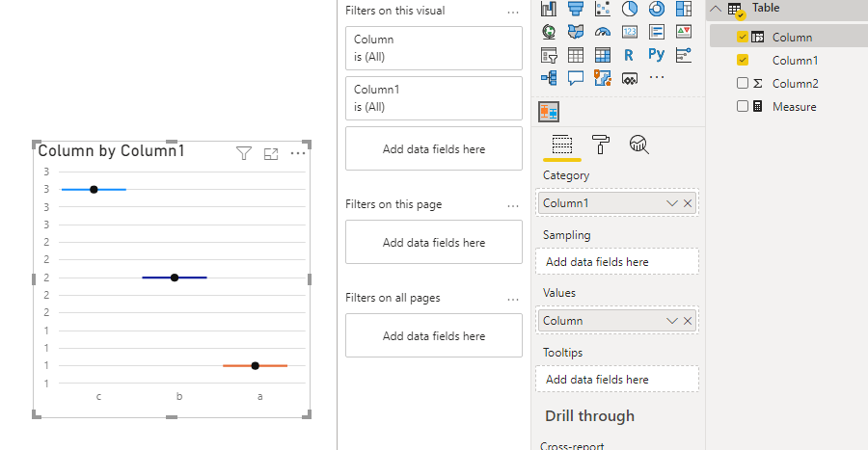The image size is (868, 450).
Task: Select the Key influencers visualization
Action: click(684, 55)
